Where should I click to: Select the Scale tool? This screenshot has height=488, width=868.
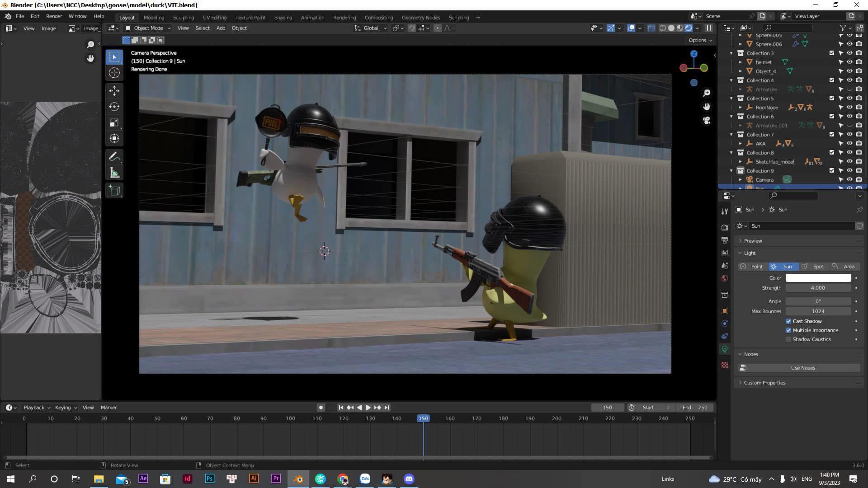click(114, 122)
